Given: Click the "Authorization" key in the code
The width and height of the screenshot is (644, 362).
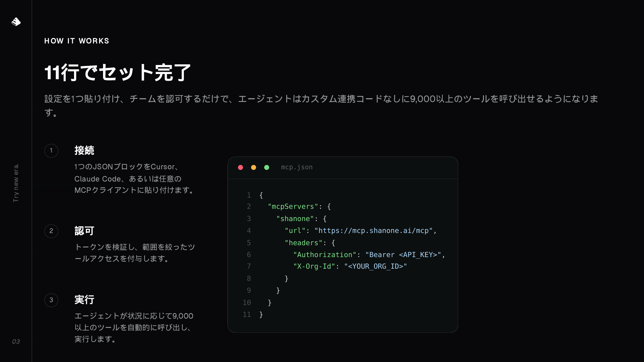Looking at the screenshot, I should pos(325,255).
